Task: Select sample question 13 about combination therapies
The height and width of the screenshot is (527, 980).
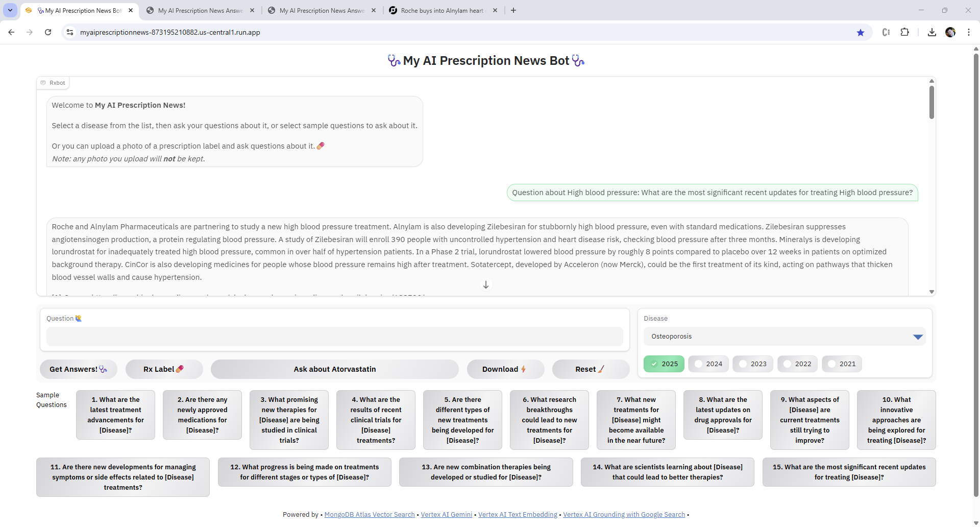Action: click(486, 472)
